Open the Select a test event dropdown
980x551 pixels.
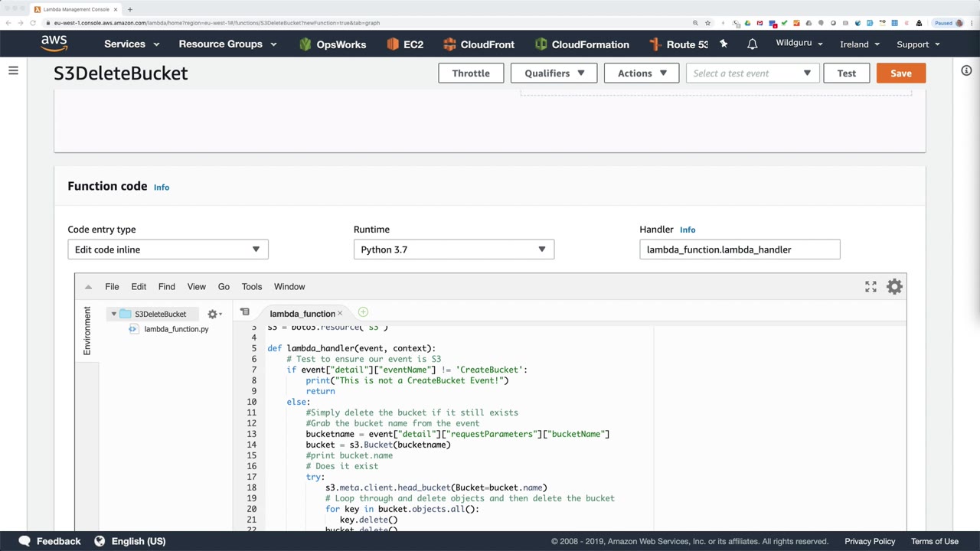pyautogui.click(x=752, y=73)
